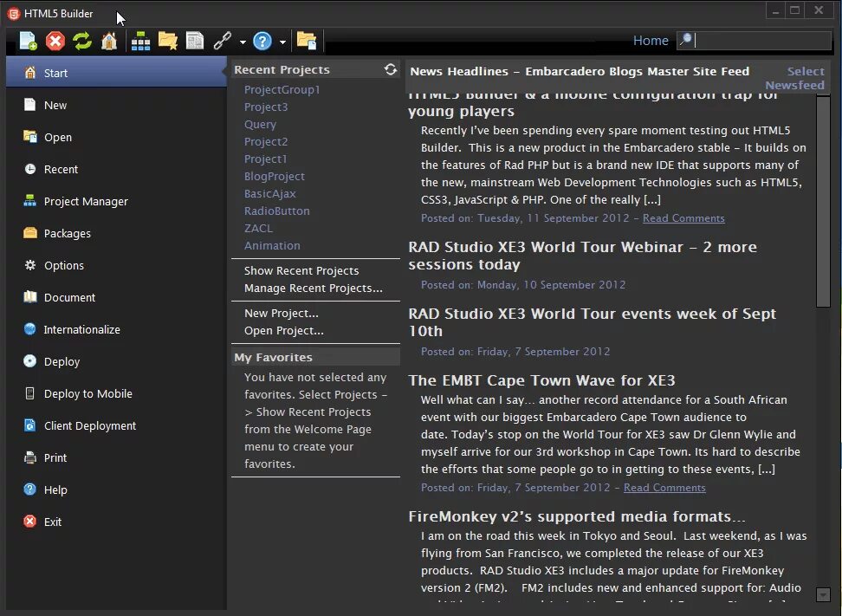Refresh the Recent Projects list
842x616 pixels.
pyautogui.click(x=391, y=69)
